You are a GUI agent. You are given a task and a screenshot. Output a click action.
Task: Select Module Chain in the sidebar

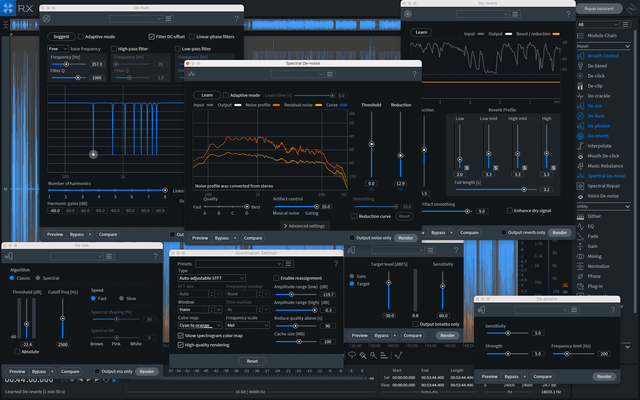click(x=605, y=35)
